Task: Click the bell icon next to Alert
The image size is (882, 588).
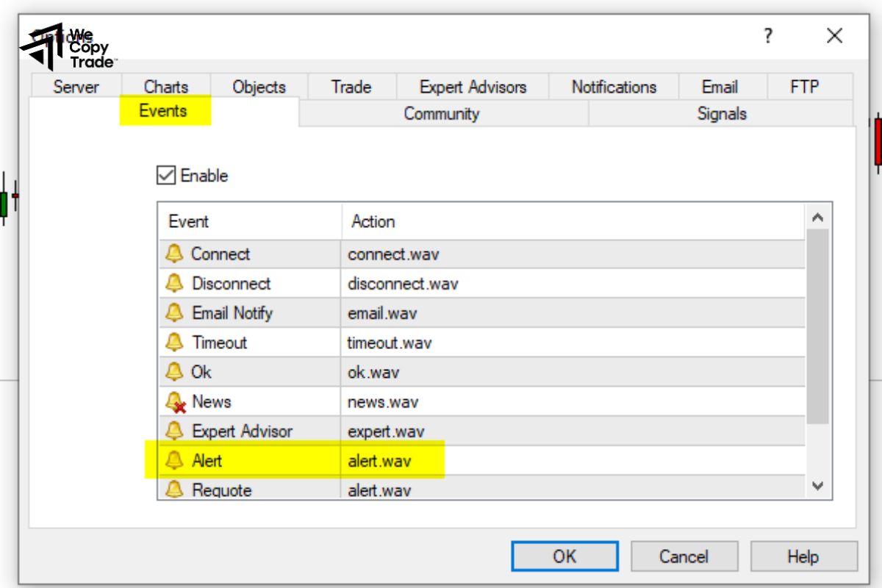Action: (x=176, y=460)
